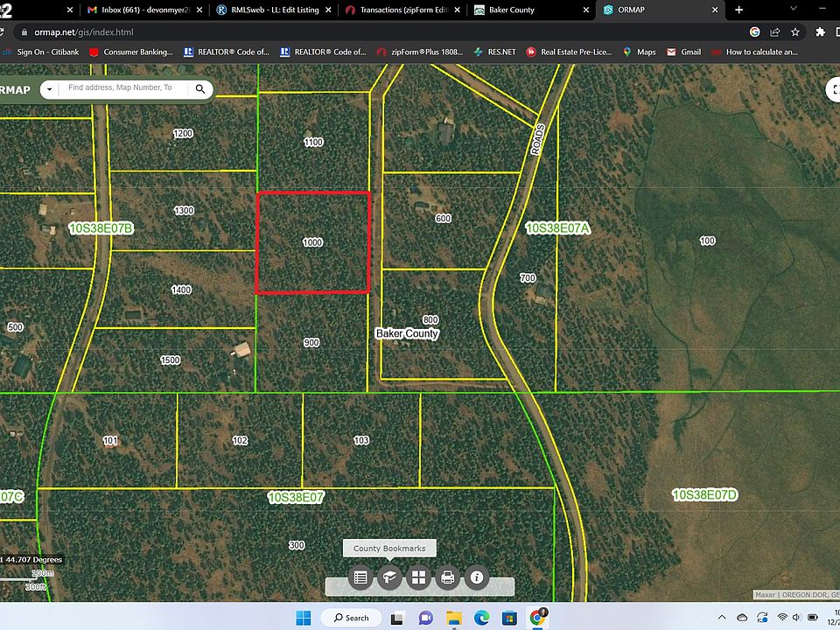Click the search magnifier button in ORMAP
This screenshot has width=840, height=630.
pyautogui.click(x=200, y=88)
